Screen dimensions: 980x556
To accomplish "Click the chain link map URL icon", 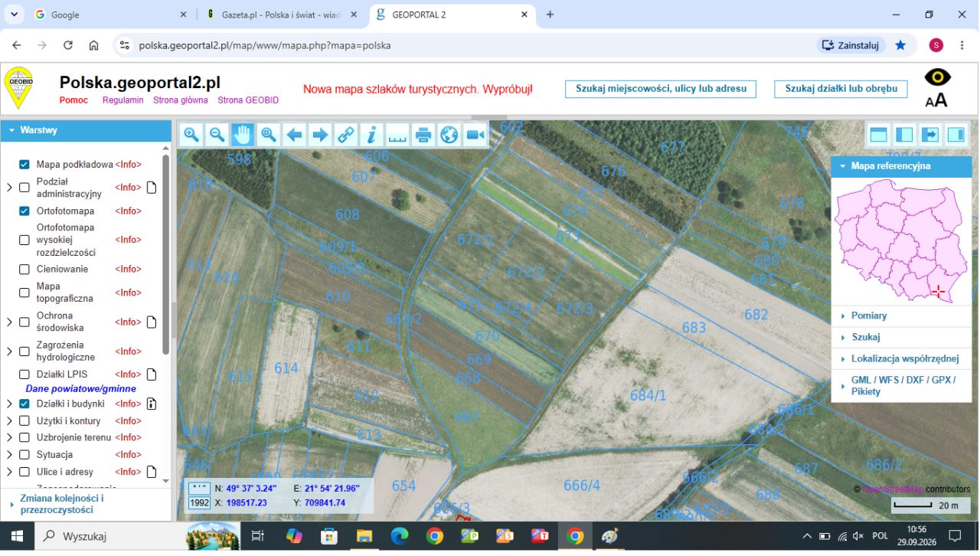I will point(346,135).
